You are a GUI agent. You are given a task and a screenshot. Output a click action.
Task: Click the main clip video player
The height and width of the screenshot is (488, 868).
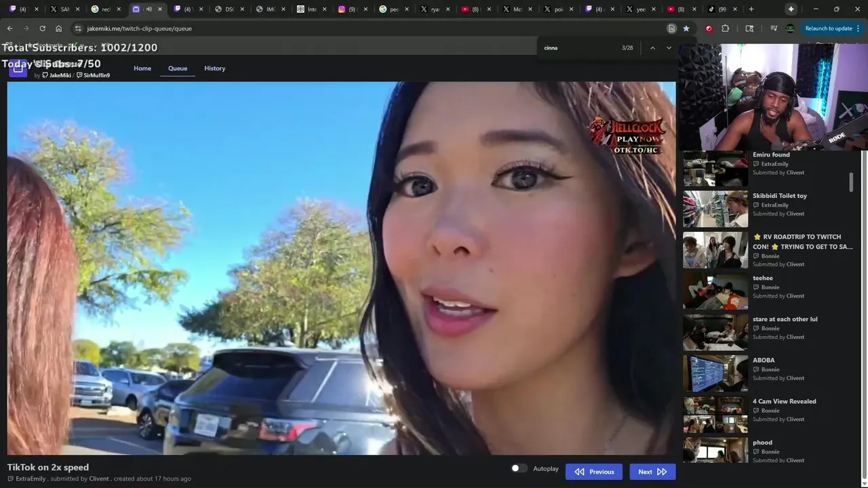coord(341,268)
